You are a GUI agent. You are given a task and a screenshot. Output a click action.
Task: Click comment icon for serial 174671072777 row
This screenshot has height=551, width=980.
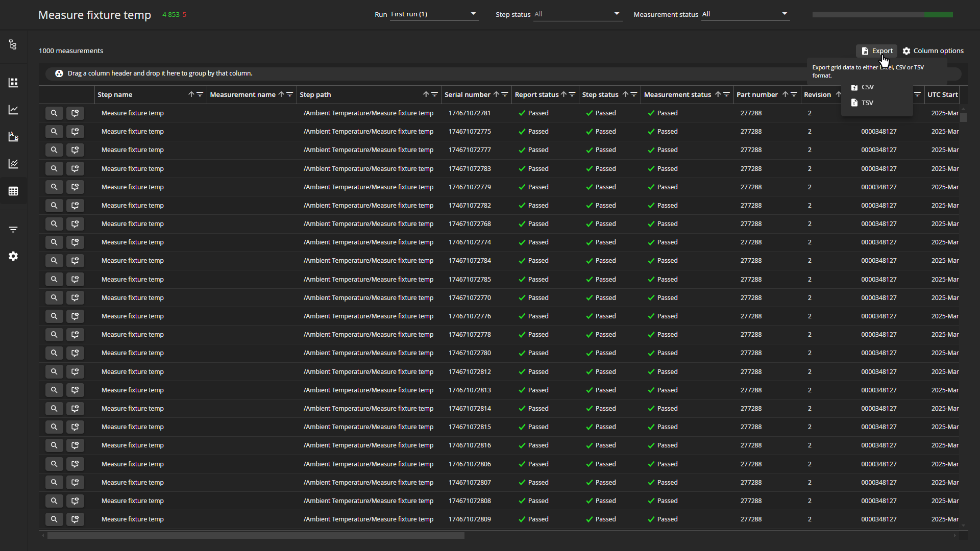(75, 150)
